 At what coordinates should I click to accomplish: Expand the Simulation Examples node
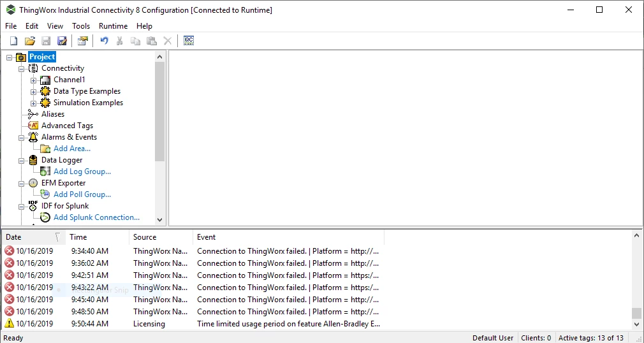pos(34,103)
